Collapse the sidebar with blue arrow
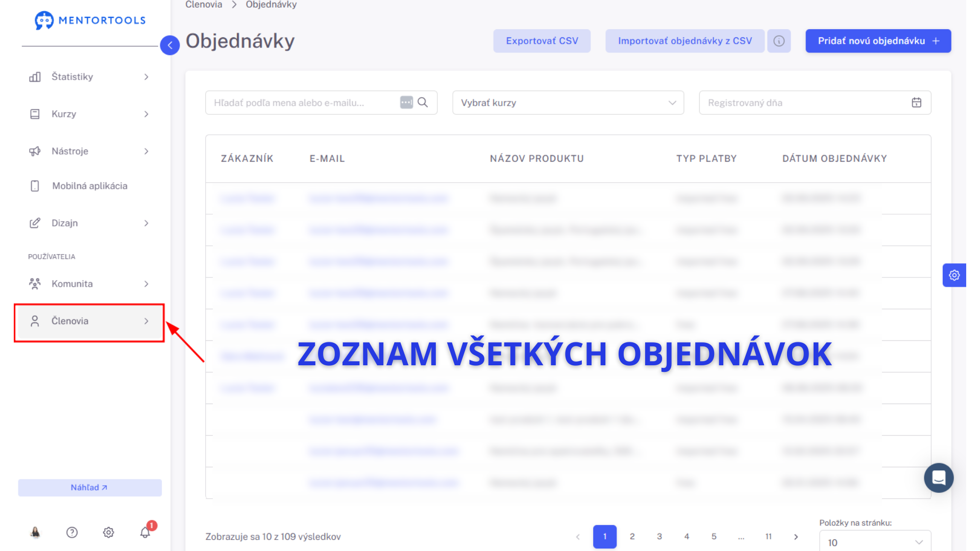The height and width of the screenshot is (551, 980). point(170,45)
